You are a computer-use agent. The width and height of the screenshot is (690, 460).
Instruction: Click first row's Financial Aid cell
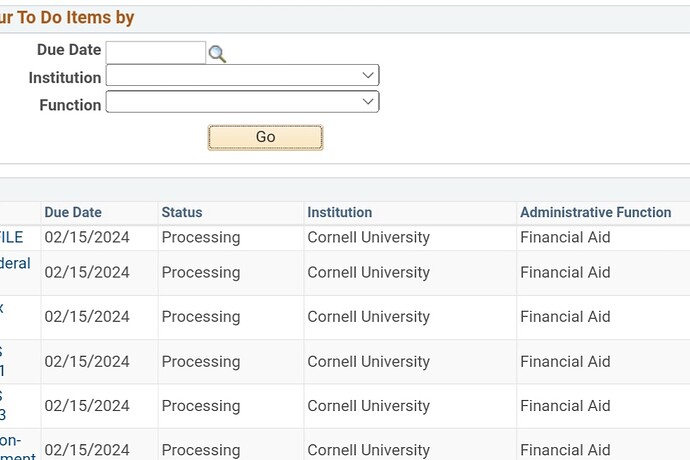[565, 237]
